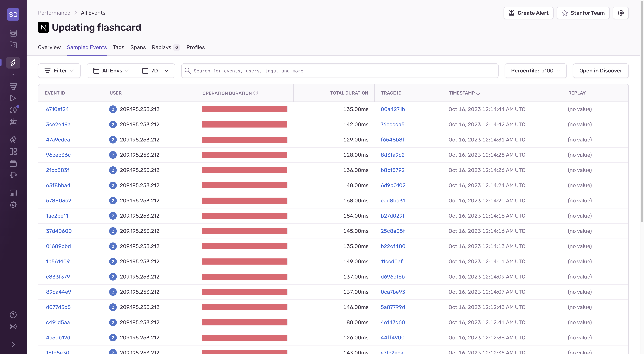The height and width of the screenshot is (354, 644).
Task: Click inside the events search field
Action: [x=340, y=71]
